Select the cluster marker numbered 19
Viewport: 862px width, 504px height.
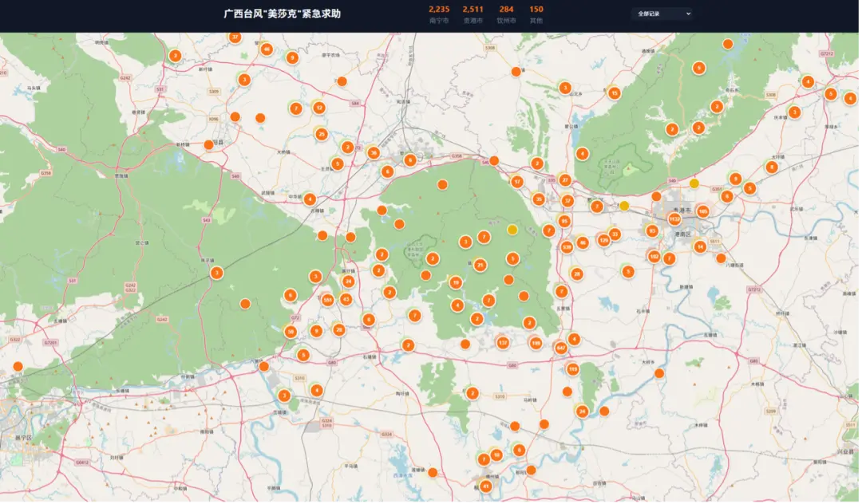[457, 284]
